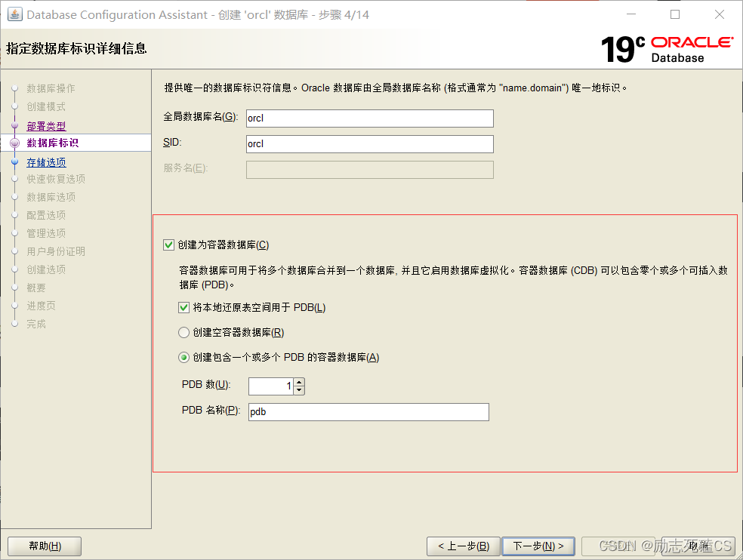
Task: Go back with 上一步(B) button
Action: click(464, 546)
